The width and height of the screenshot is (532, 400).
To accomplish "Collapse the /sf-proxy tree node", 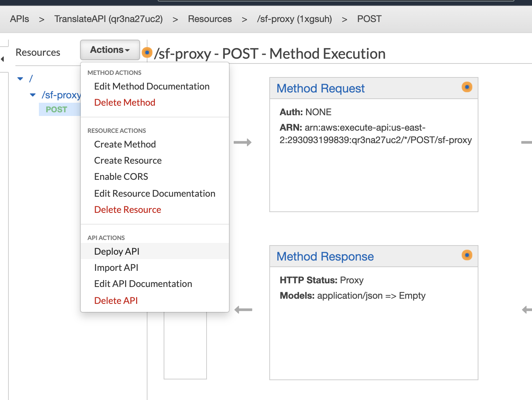I will pyautogui.click(x=33, y=95).
